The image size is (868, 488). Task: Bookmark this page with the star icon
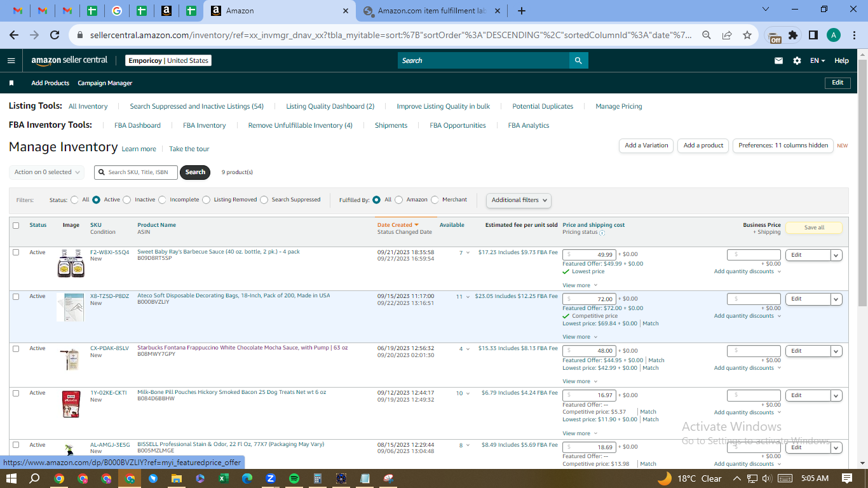[747, 35]
